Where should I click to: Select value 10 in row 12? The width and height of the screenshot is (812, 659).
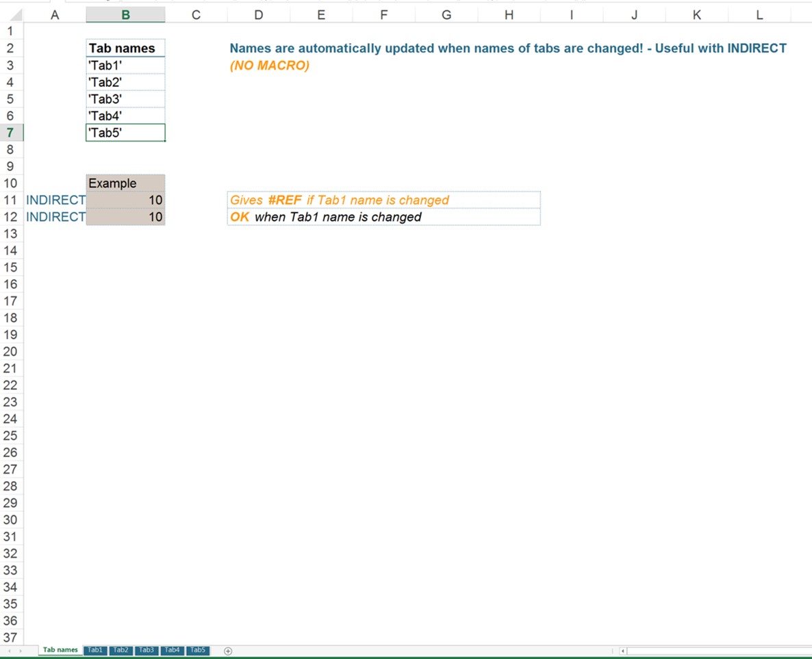coord(126,217)
